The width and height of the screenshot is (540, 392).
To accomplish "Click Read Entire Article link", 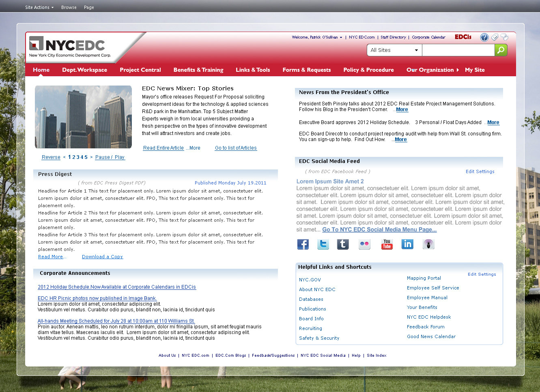I will point(164,148).
